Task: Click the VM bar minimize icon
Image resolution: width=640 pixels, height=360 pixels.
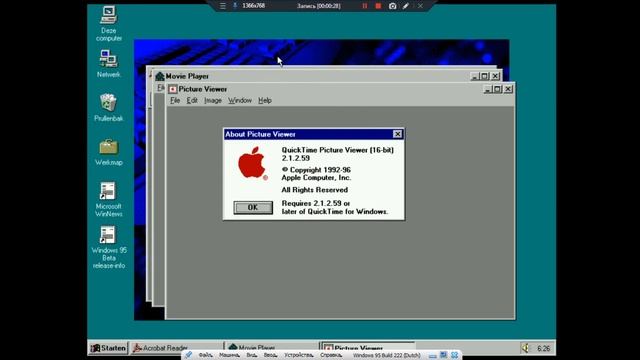Action: pos(433,356)
